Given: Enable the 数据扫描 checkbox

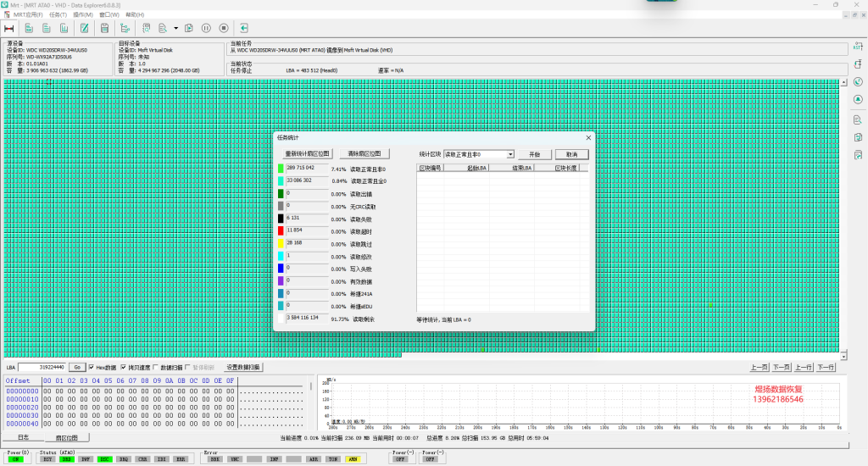Looking at the screenshot, I should (156, 368).
